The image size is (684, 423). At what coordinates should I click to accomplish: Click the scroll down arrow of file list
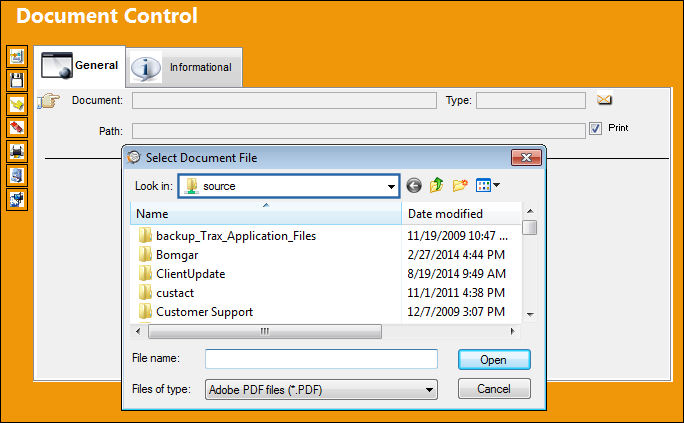pyautogui.click(x=530, y=314)
